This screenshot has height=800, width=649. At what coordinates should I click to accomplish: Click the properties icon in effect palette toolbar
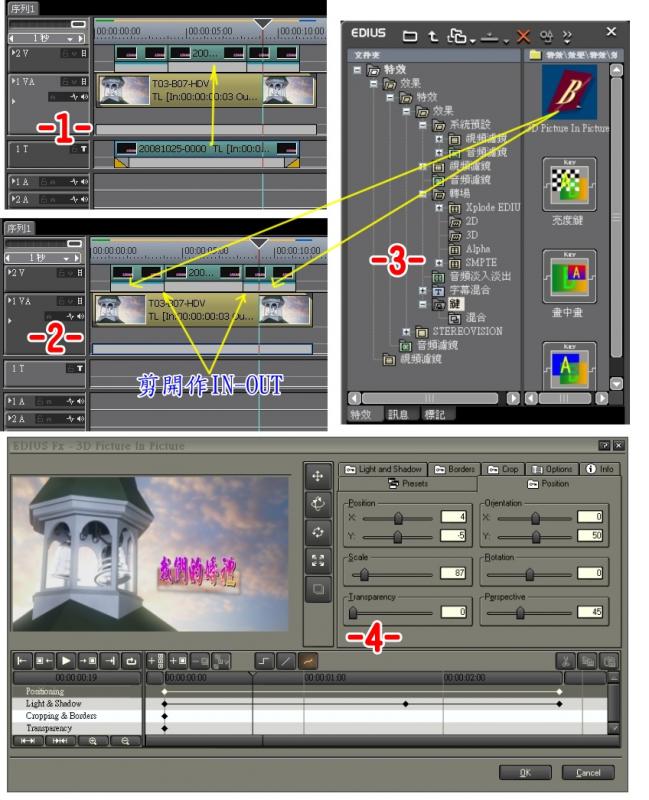(x=546, y=36)
